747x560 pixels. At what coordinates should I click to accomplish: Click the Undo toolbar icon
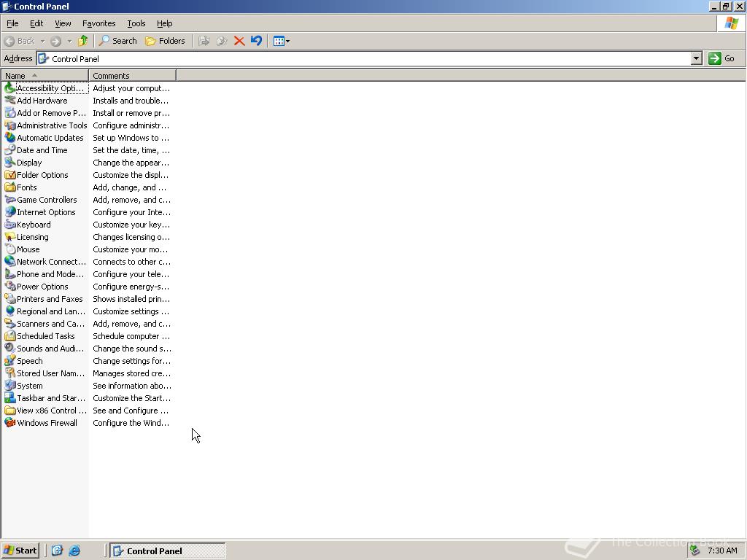pyautogui.click(x=256, y=41)
